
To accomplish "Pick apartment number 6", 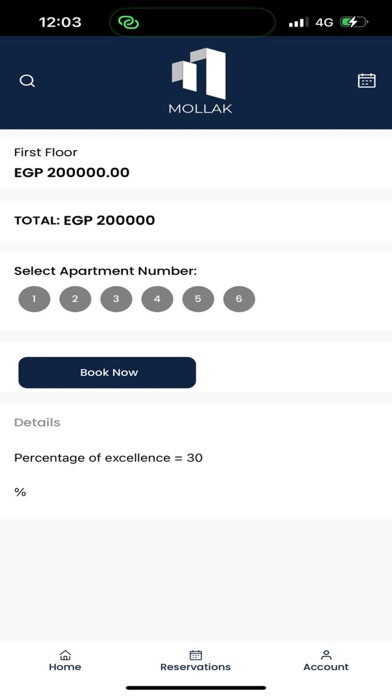I will 239,299.
